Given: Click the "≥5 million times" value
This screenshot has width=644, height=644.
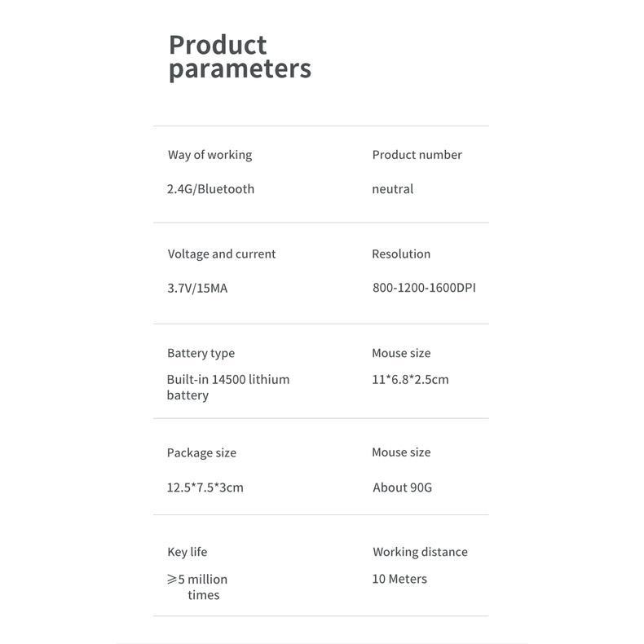Looking at the screenshot, I should tap(198, 587).
